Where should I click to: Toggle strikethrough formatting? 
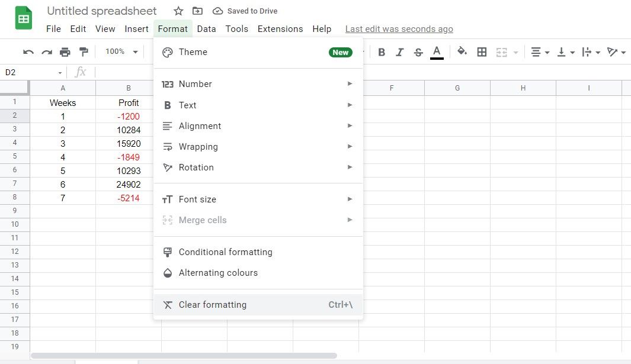(x=418, y=52)
